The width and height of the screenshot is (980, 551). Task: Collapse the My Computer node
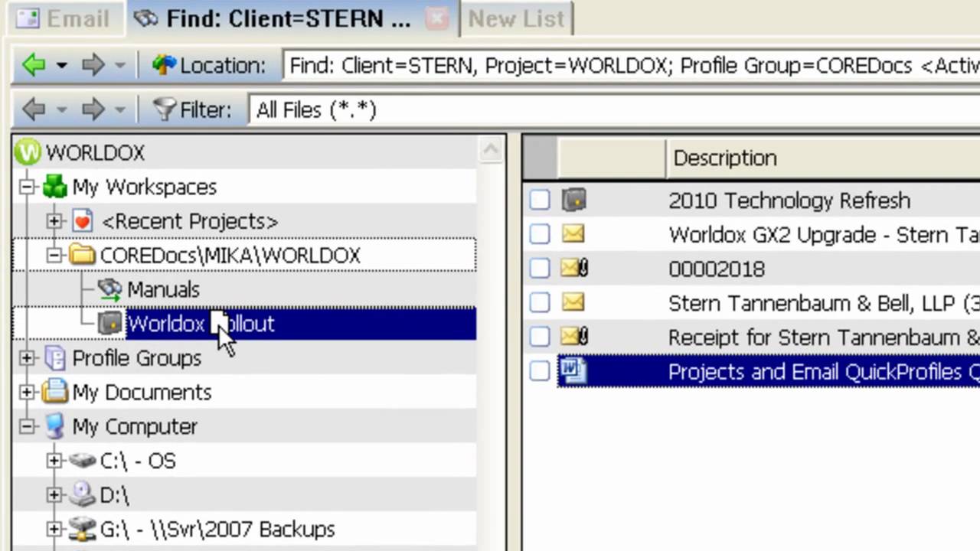pos(28,426)
